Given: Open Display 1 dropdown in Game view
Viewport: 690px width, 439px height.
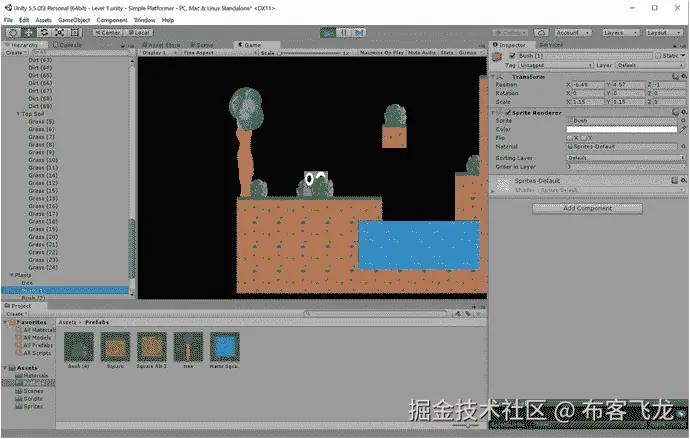Looking at the screenshot, I should [160, 52].
